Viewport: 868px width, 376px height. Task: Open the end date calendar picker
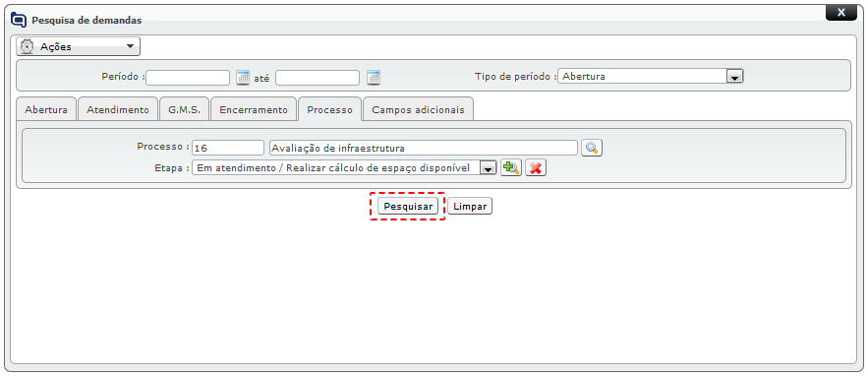click(x=374, y=78)
